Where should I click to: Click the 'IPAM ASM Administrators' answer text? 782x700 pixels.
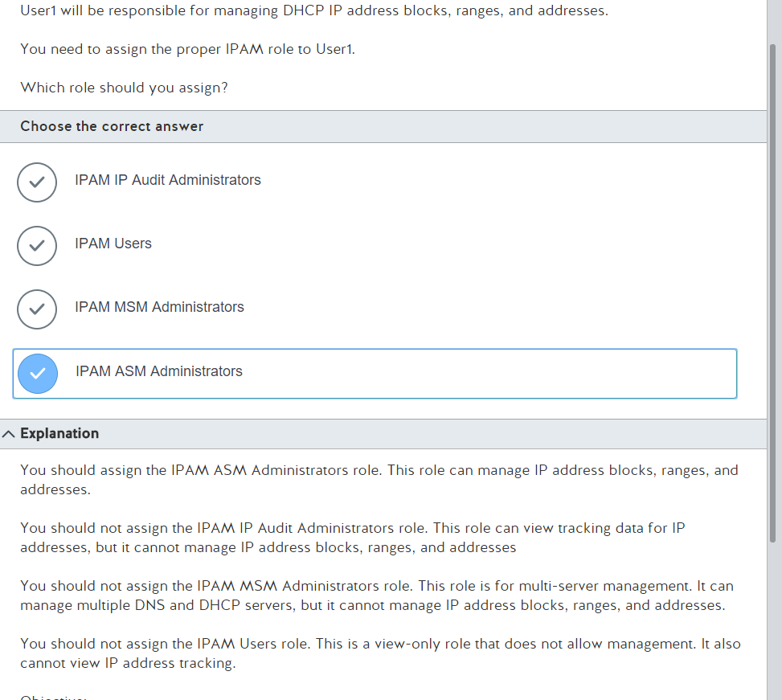click(158, 371)
